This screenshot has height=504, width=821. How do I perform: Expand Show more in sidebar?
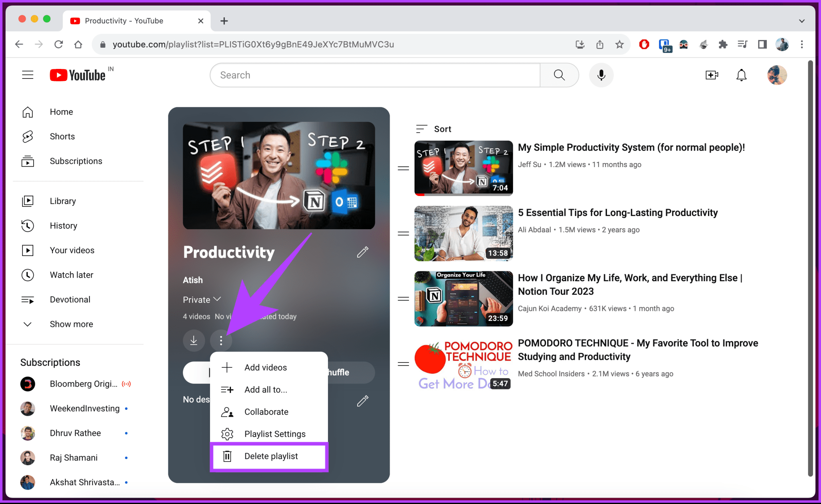click(x=71, y=323)
